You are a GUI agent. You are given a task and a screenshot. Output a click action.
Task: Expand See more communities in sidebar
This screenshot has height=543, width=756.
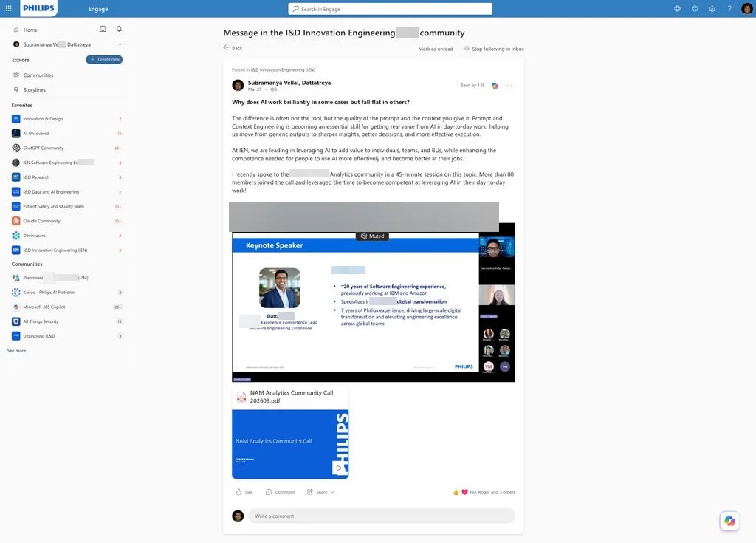[16, 350]
